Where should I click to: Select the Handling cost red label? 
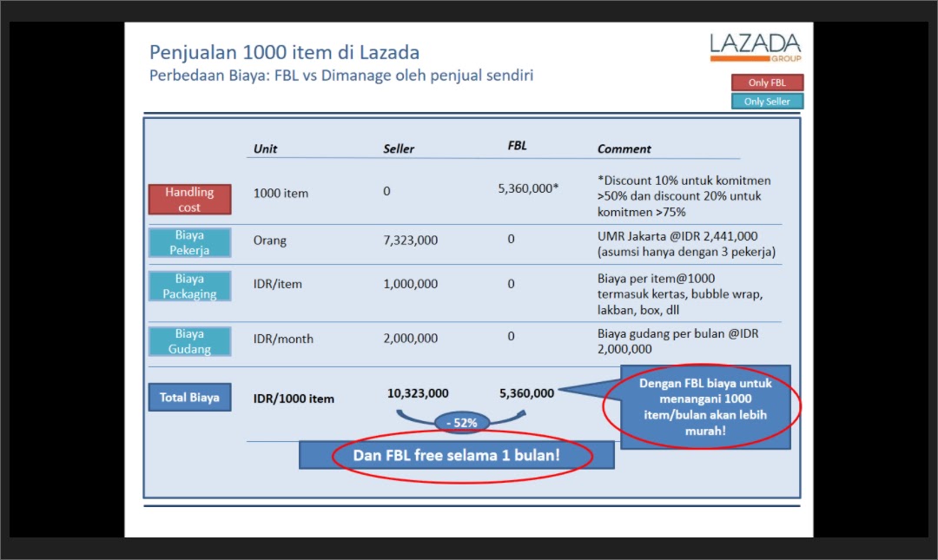pos(189,199)
